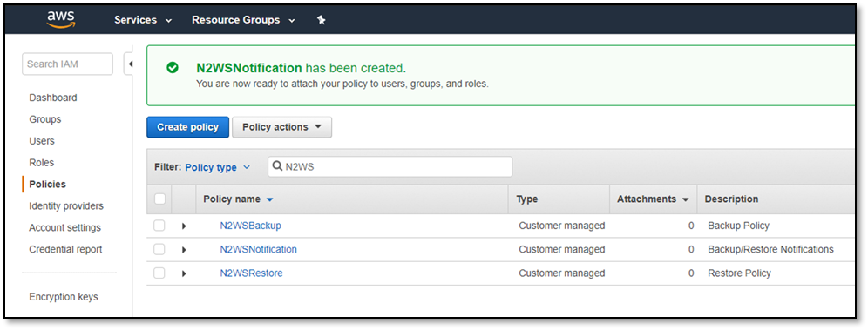Viewport: 868px width, 330px height.
Task: Click the pin shortcut icon in header
Action: [x=321, y=20]
